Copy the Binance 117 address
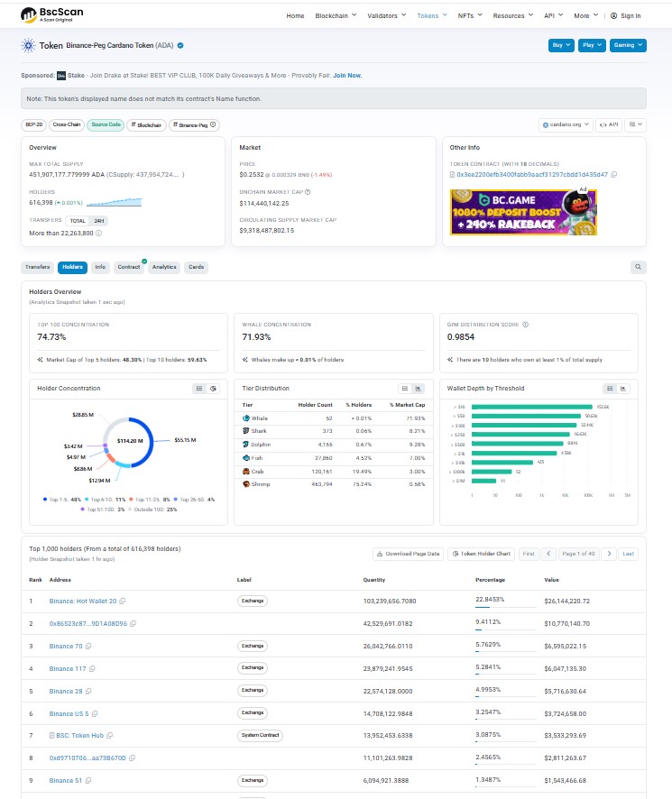Image resolution: width=672 pixels, height=799 pixels. (92, 668)
